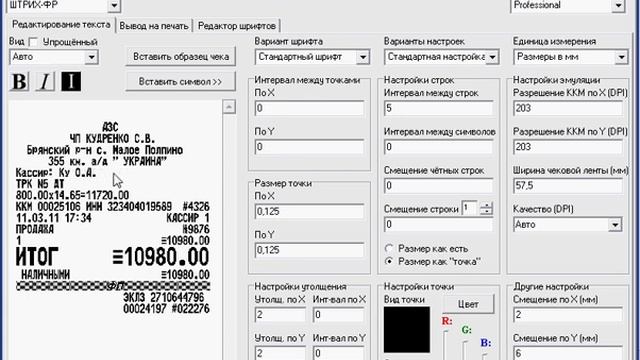Click the Размер точки По X field
Screen dimensions: 640x360
point(309,211)
